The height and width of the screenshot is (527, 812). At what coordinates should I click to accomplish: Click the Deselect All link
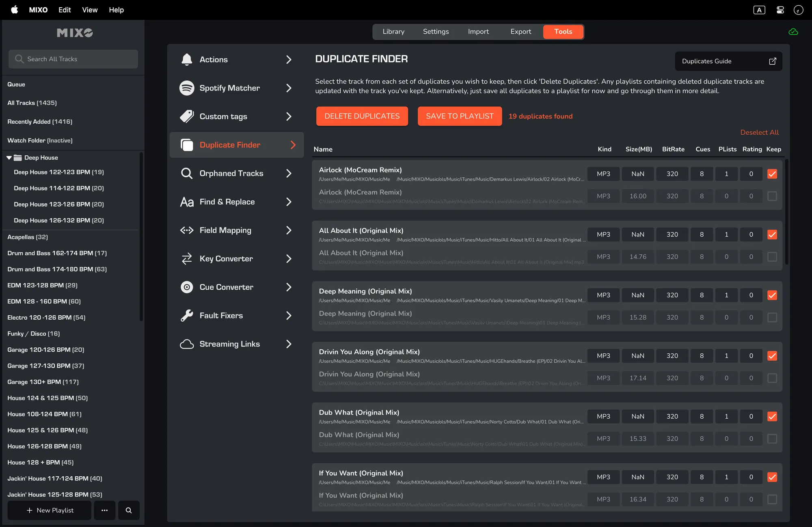(759, 132)
